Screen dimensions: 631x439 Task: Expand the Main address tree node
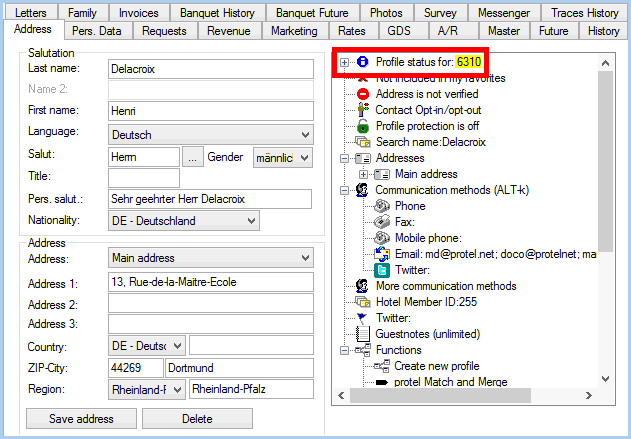click(x=365, y=174)
